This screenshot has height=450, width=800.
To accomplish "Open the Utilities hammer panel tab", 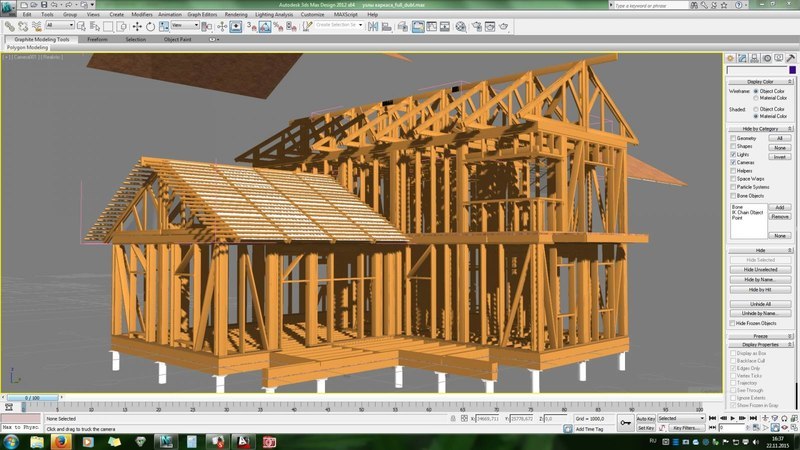I will (x=791, y=58).
